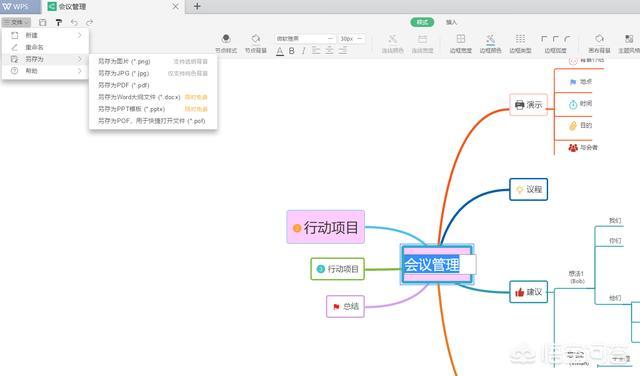
Task: Select the rounded border corner option
Action: [x=567, y=39]
